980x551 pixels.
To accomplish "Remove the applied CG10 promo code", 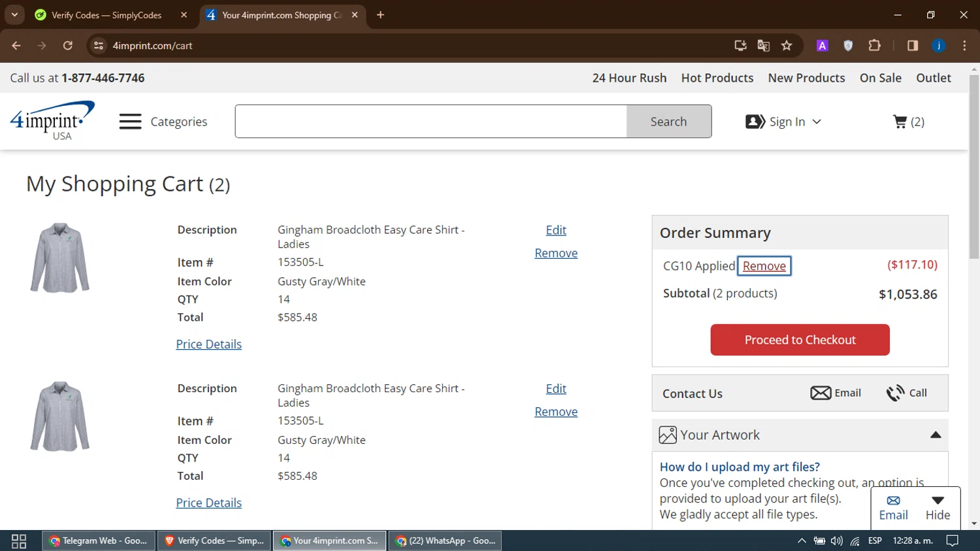I will coord(764,266).
